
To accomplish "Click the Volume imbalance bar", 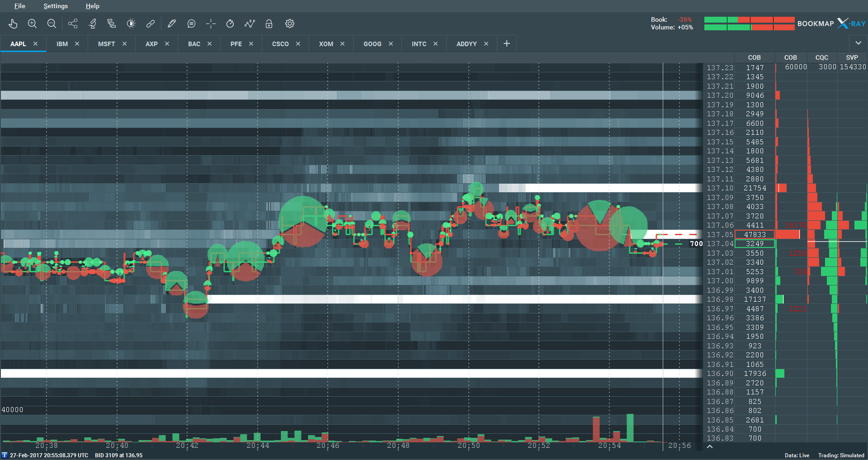I will coord(749,28).
